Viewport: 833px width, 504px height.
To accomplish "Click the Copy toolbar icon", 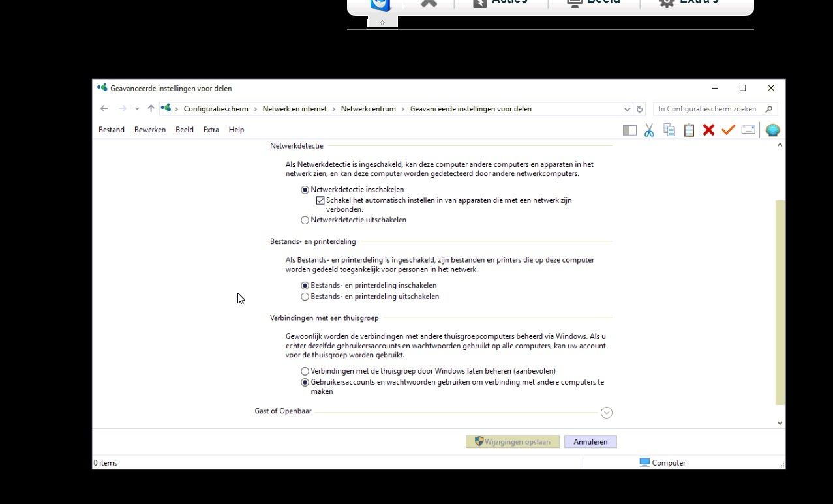I will tap(669, 130).
